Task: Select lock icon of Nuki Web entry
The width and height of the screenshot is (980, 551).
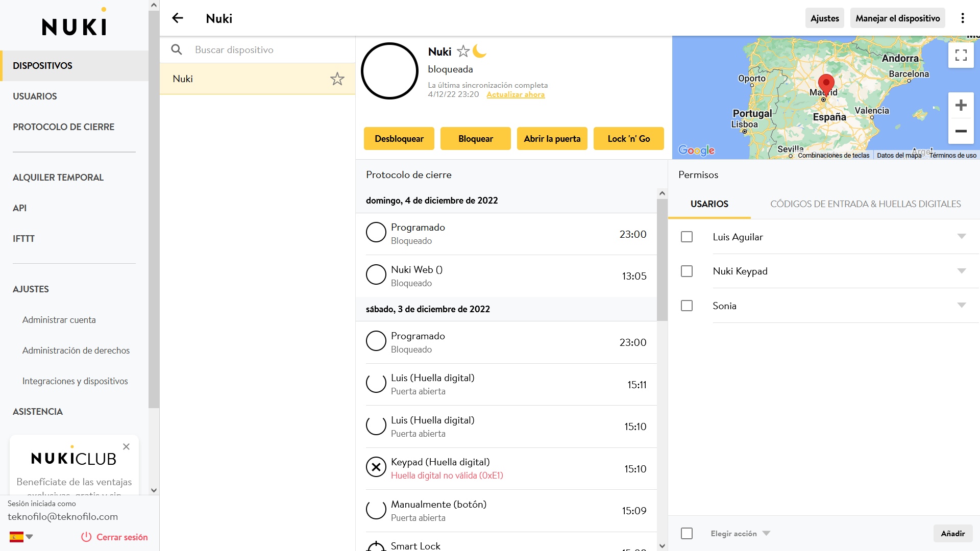Action: pyautogui.click(x=376, y=274)
